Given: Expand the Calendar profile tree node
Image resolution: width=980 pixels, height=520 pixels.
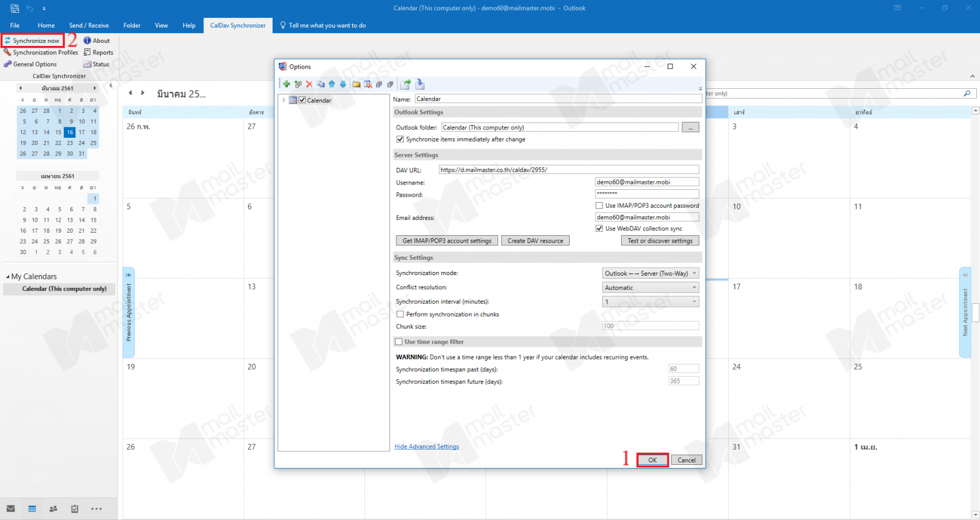Looking at the screenshot, I should tap(284, 100).
